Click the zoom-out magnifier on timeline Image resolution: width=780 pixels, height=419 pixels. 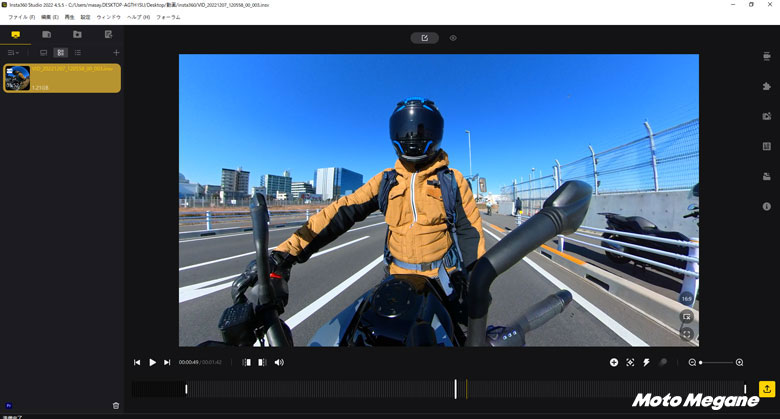692,362
